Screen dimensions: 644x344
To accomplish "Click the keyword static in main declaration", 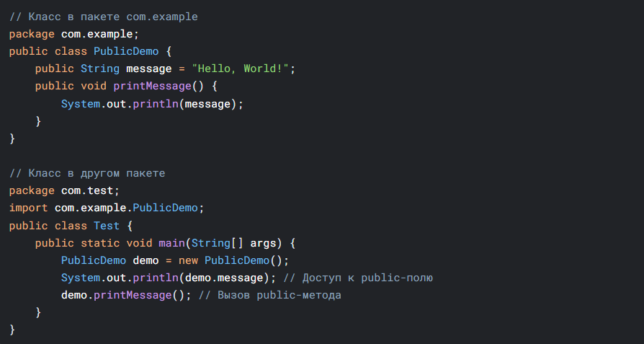I will tap(100, 243).
